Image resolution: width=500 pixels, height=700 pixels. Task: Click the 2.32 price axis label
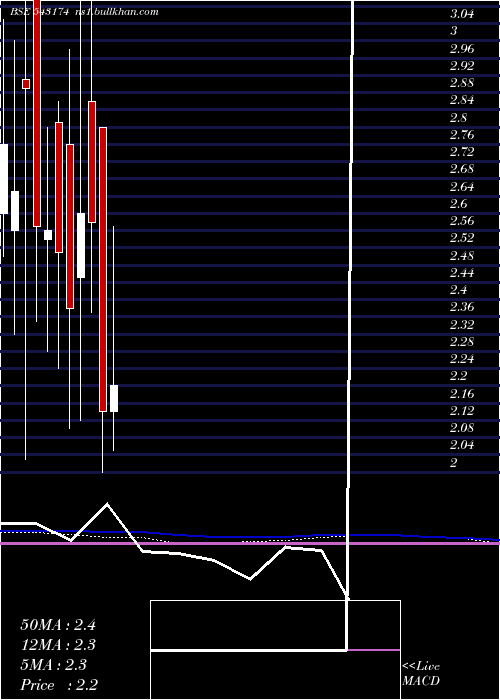(x=462, y=325)
